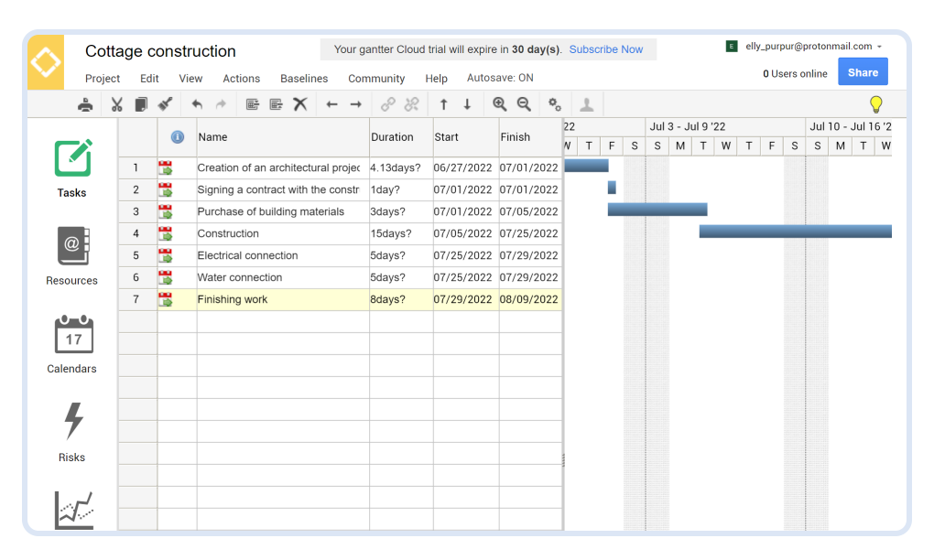Open the Community menu
The height and width of the screenshot is (560, 934).
tap(376, 79)
